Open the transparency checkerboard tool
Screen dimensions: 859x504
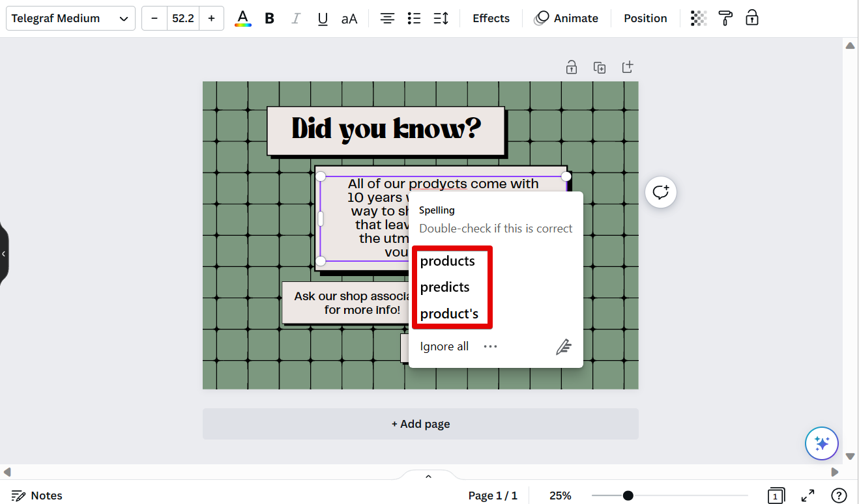click(699, 18)
